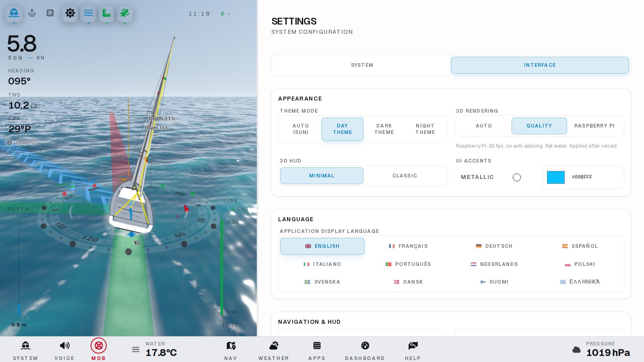
Task: Click the pressure 1019 hPa readout
Action: (x=608, y=353)
